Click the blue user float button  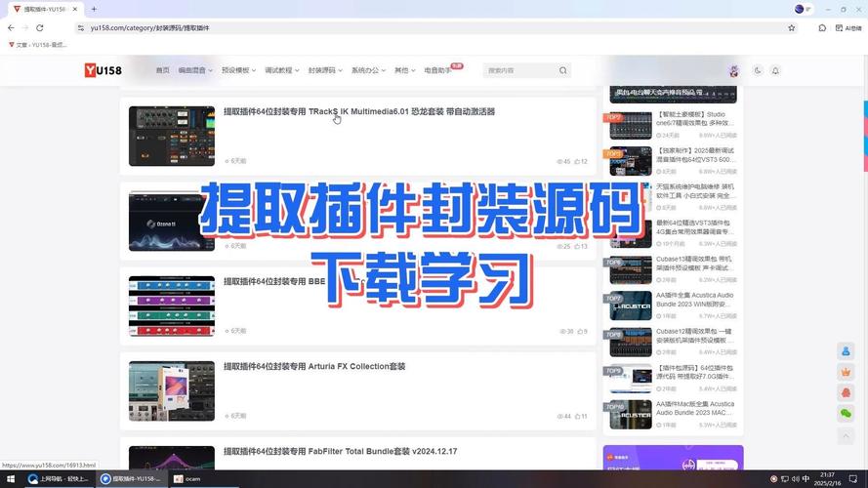846,351
